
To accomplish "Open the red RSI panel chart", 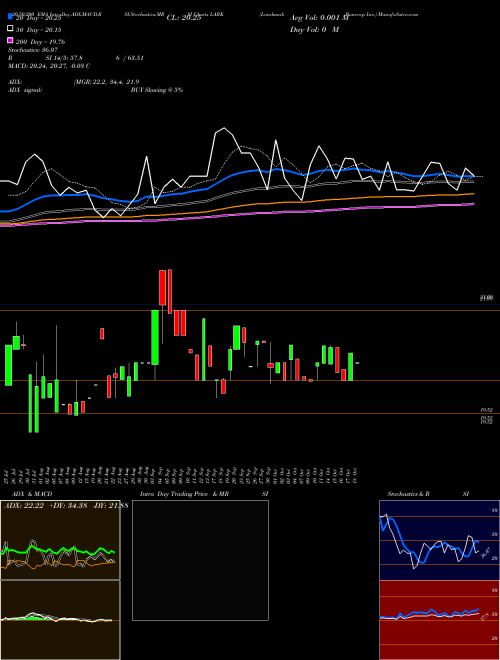I will (x=439, y=620).
